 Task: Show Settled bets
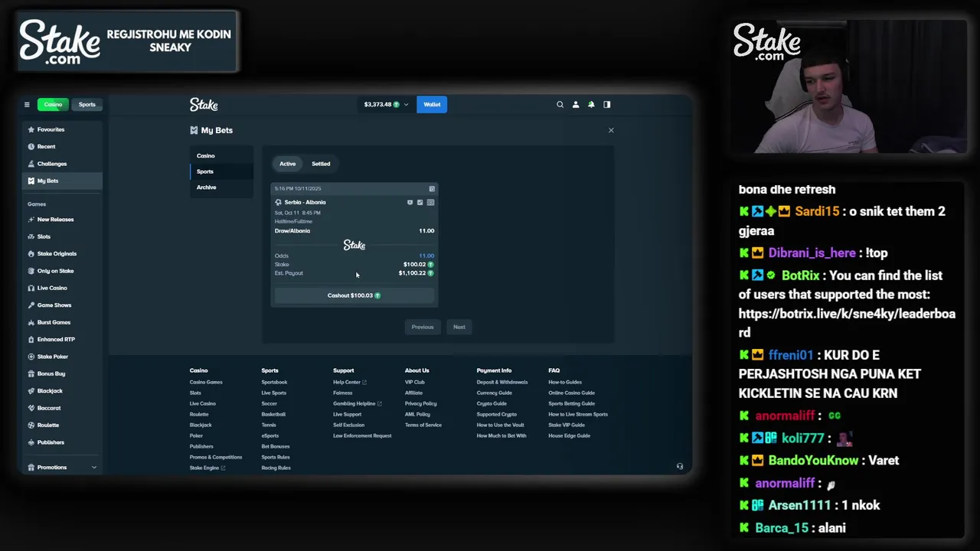coord(321,164)
